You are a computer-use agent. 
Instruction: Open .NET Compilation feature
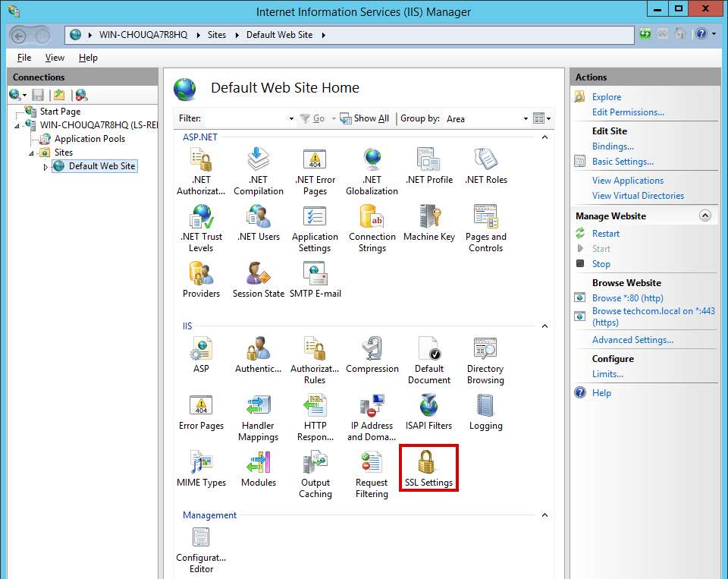pos(258,171)
